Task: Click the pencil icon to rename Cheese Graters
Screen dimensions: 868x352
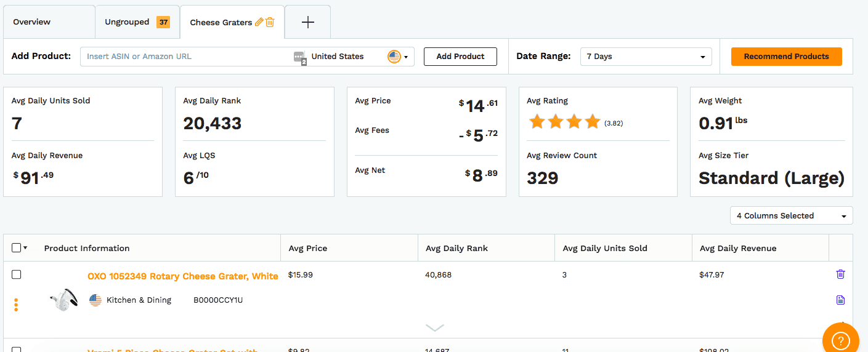Action: [259, 22]
